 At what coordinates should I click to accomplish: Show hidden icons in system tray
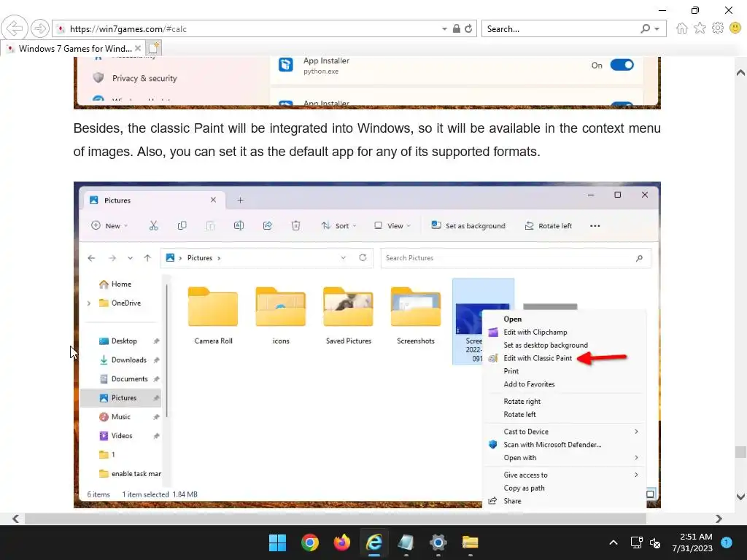pos(613,542)
